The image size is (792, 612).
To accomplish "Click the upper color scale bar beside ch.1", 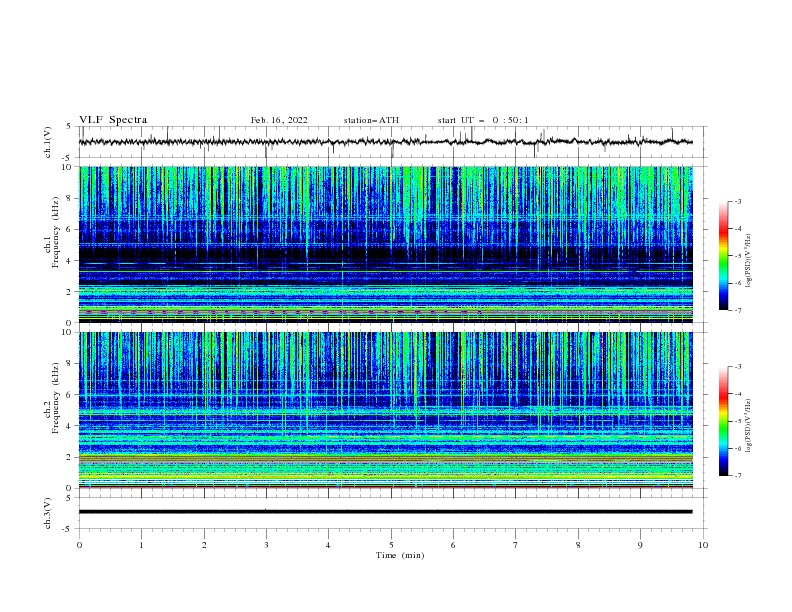I will coord(723,256).
